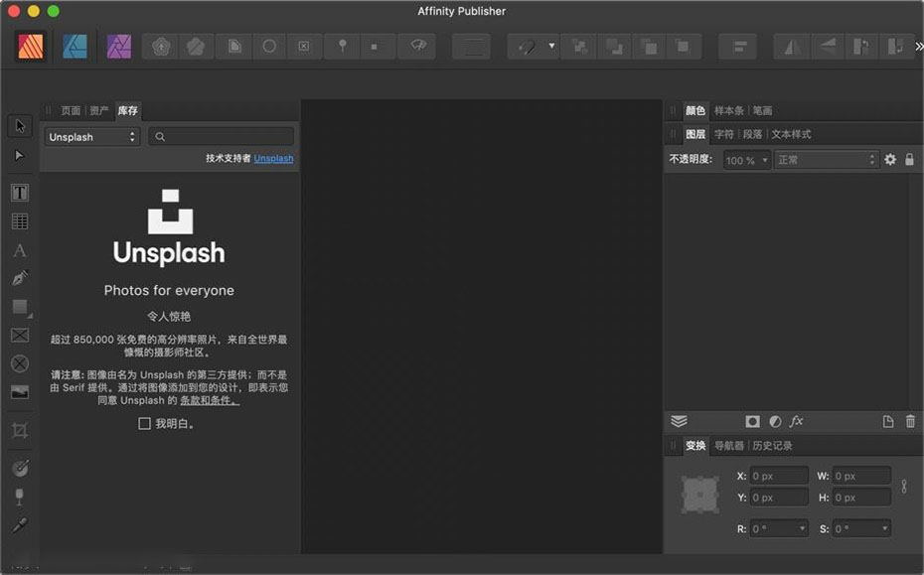Switch to the Photo persona icon
This screenshot has width=924, height=575.
click(119, 47)
